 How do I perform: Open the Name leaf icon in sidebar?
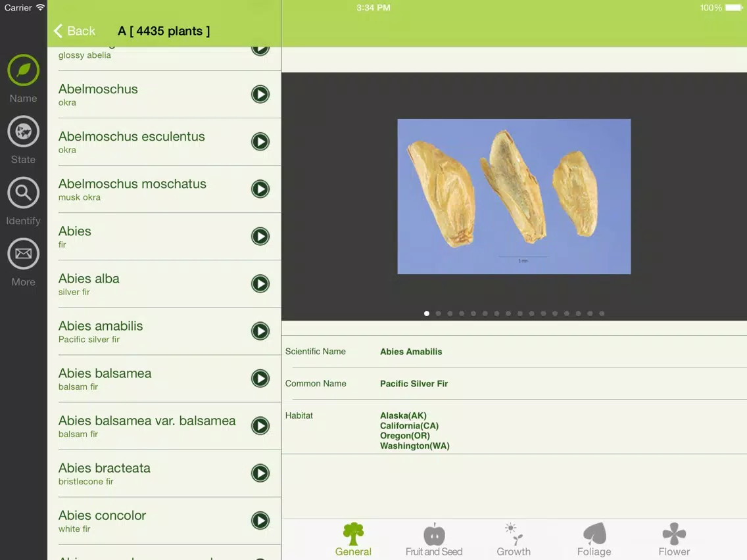tap(23, 70)
